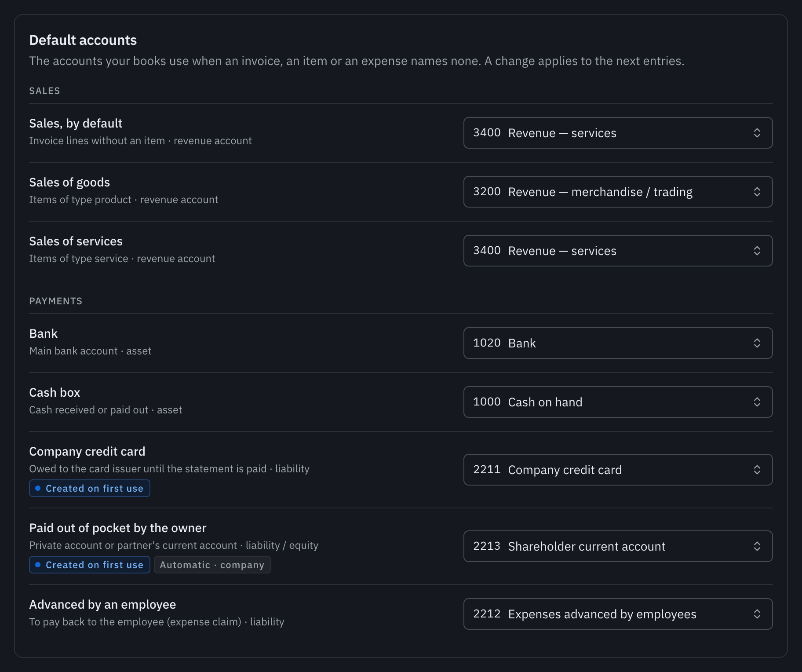
Task: Click the Paid out of pocket by the owner title
Action: pyautogui.click(x=118, y=528)
